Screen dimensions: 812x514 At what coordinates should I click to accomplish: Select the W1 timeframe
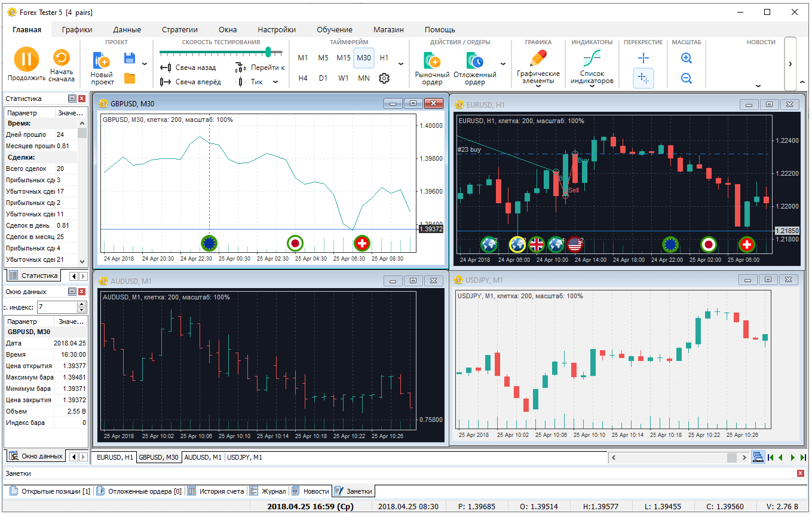344,78
